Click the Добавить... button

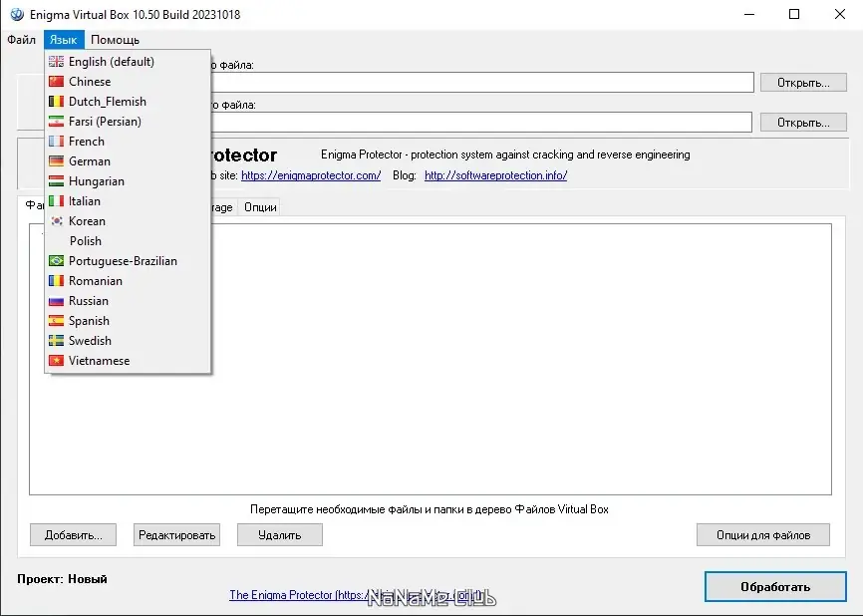[x=73, y=535]
